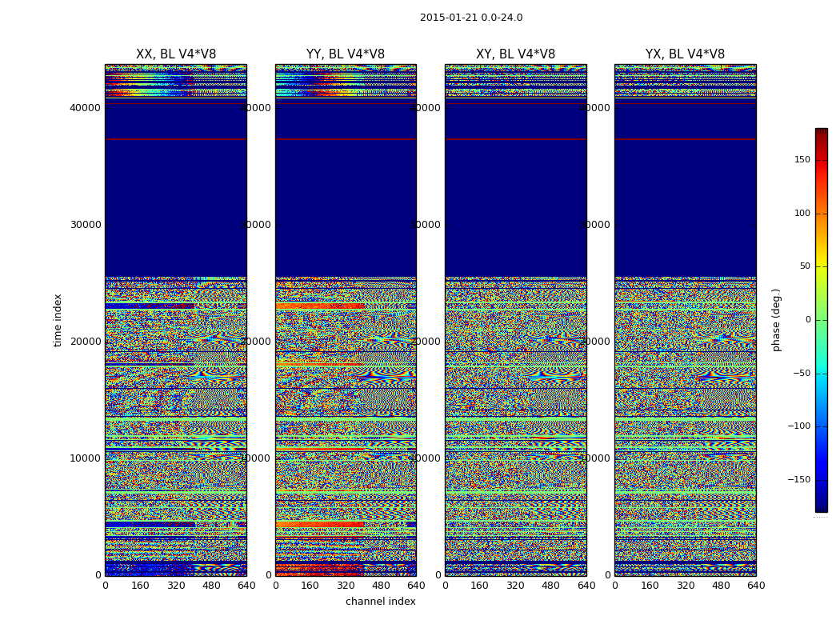Click the colorbar tick label '−50'
Image resolution: width=840 pixels, height=640 pixels.
pyautogui.click(x=802, y=374)
